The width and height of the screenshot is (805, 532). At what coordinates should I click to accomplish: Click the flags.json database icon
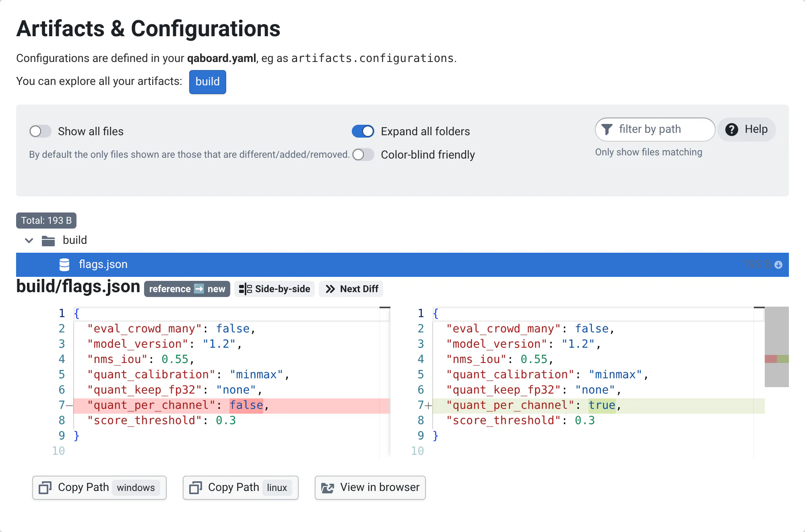pyautogui.click(x=64, y=264)
